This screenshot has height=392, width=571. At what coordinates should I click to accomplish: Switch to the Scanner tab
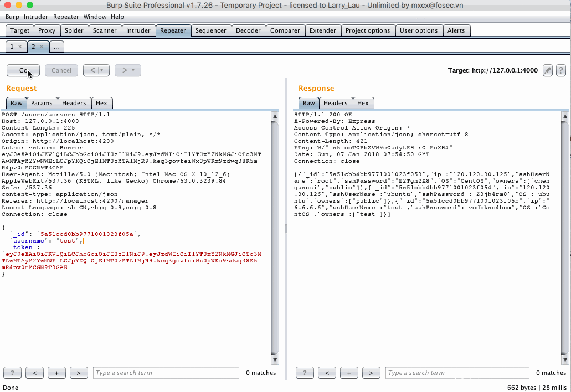click(105, 30)
